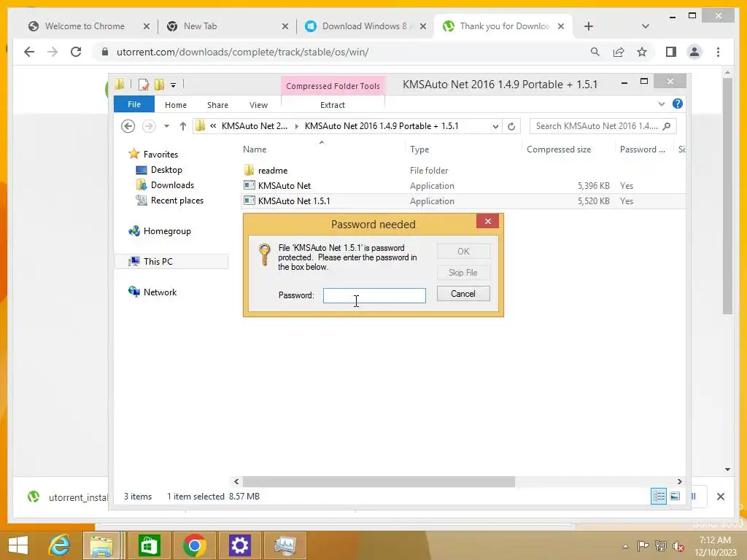This screenshot has height=560, width=747.
Task: Open Chrome three-dot menu
Action: (x=718, y=52)
